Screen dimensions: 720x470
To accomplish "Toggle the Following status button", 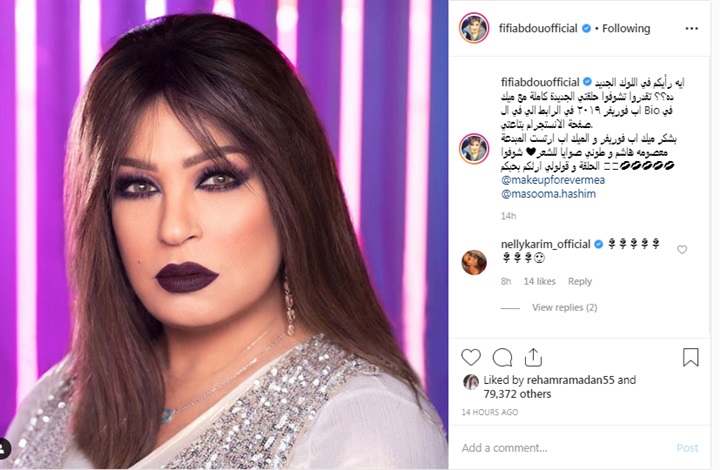I will click(626, 28).
